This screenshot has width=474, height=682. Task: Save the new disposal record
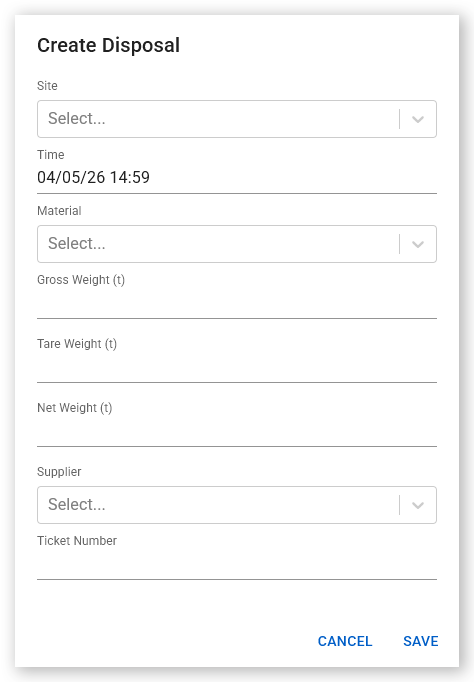pyautogui.click(x=421, y=641)
